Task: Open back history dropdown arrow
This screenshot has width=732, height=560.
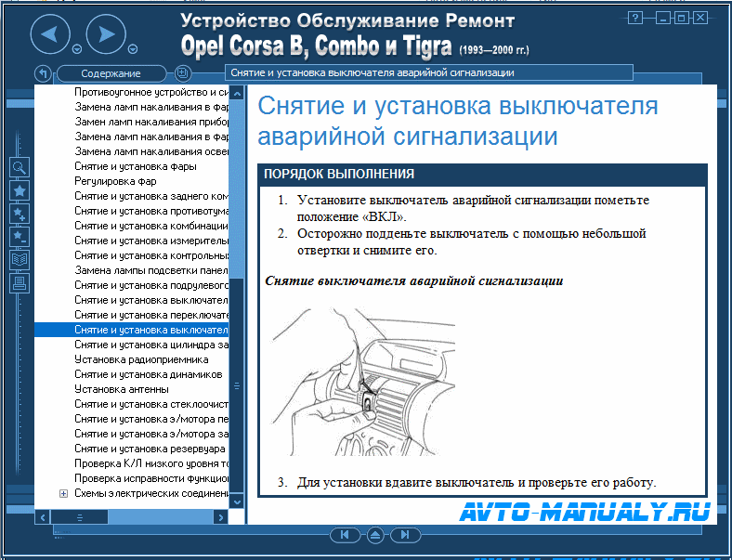Action: [77, 48]
